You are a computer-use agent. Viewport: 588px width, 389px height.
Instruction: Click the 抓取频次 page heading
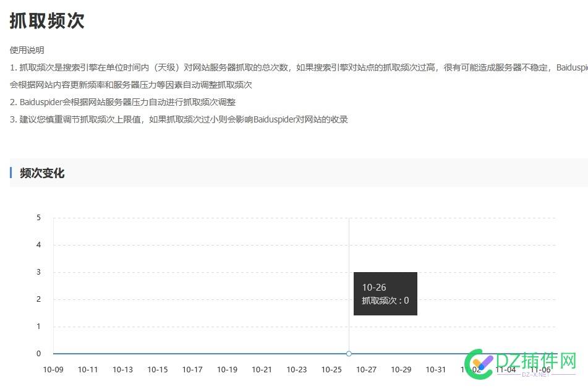(x=47, y=20)
